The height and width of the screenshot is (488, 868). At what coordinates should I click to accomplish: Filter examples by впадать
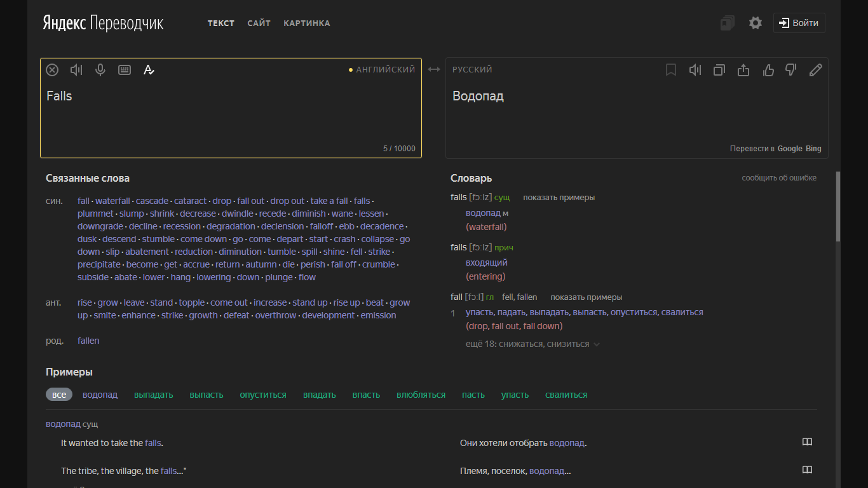(x=320, y=395)
